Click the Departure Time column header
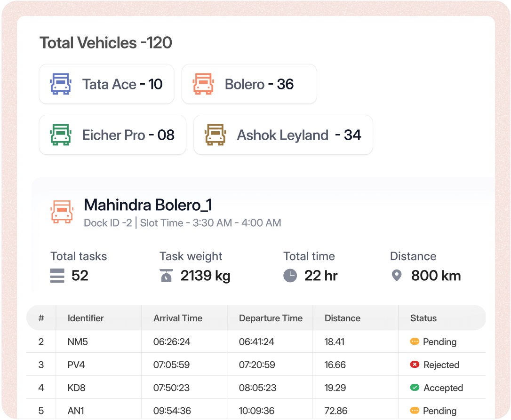 pyautogui.click(x=271, y=318)
